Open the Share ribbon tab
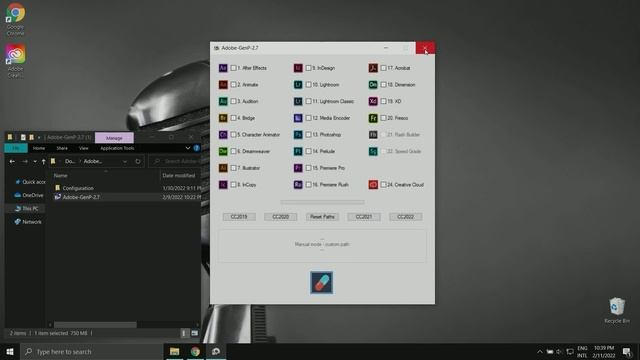This screenshot has height=360, width=640. (x=62, y=148)
